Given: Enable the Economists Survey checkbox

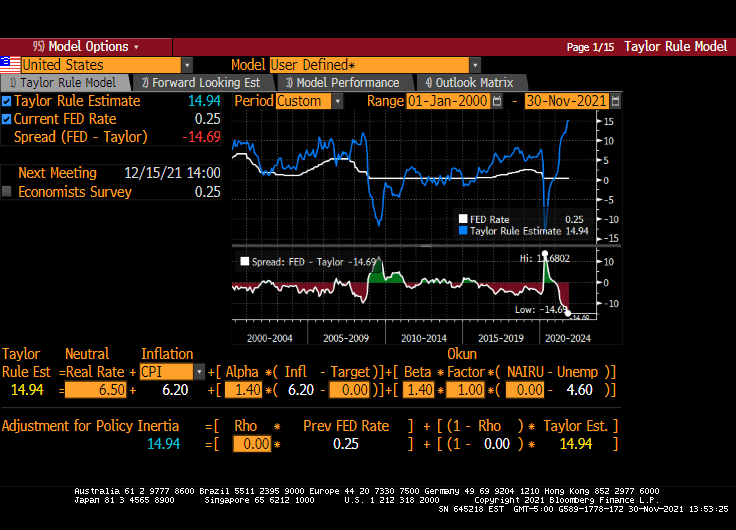Looking at the screenshot, I should point(8,192).
